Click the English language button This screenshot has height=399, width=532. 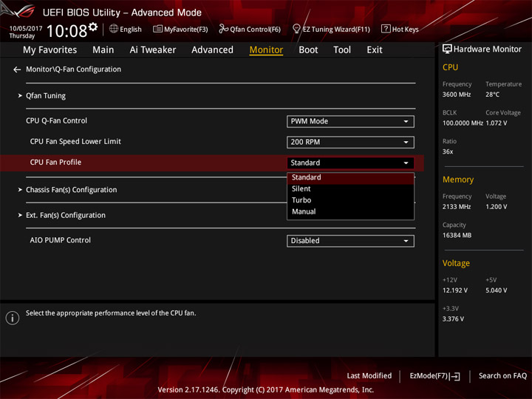click(x=131, y=30)
